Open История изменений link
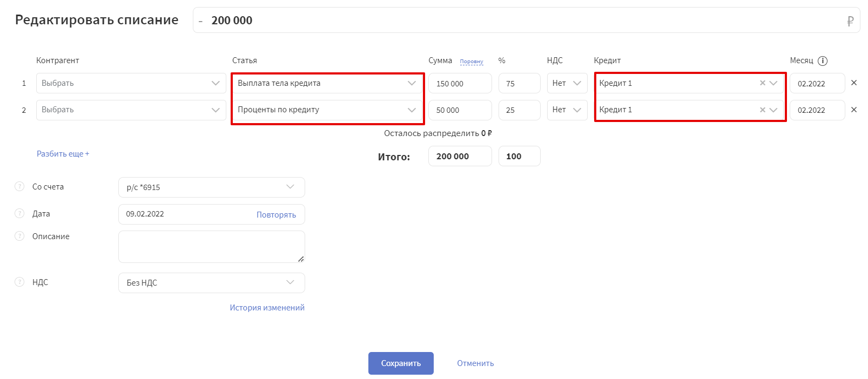Screen dimensions: 868x379 (267, 308)
